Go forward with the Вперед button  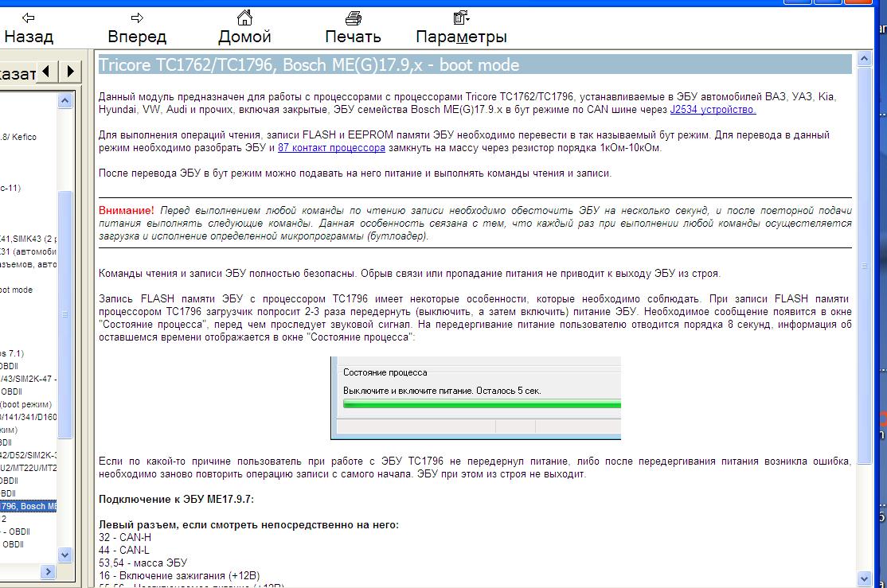(137, 29)
